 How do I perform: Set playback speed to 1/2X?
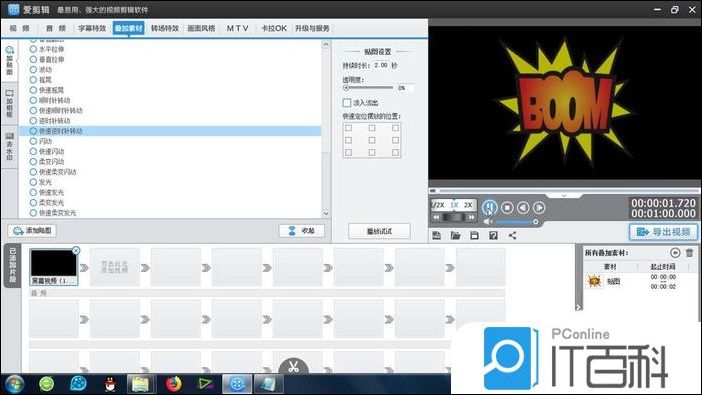point(438,205)
